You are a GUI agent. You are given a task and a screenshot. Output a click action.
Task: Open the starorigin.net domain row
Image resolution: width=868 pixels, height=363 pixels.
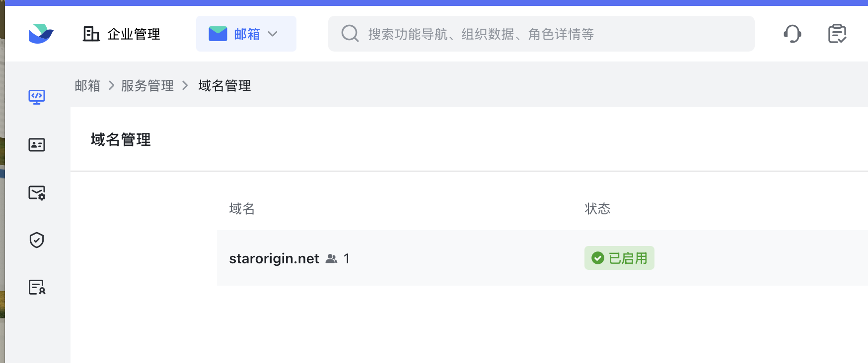542,258
